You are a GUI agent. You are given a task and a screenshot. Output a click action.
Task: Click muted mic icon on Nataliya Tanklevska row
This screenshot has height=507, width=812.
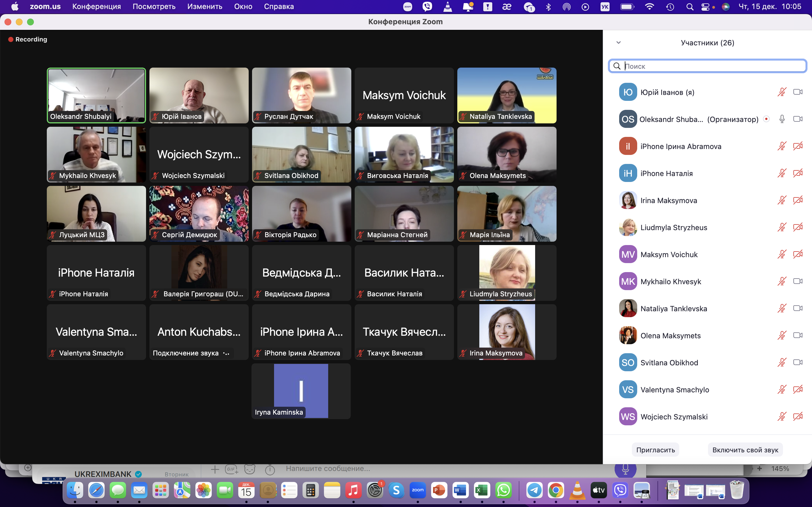[x=782, y=308]
